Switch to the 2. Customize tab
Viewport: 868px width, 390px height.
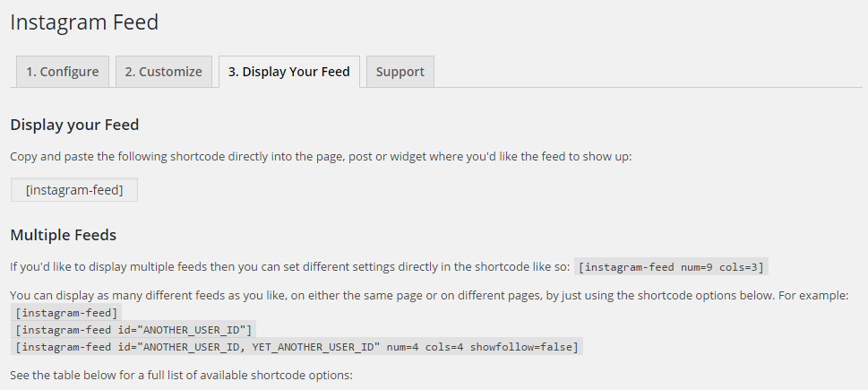(163, 72)
